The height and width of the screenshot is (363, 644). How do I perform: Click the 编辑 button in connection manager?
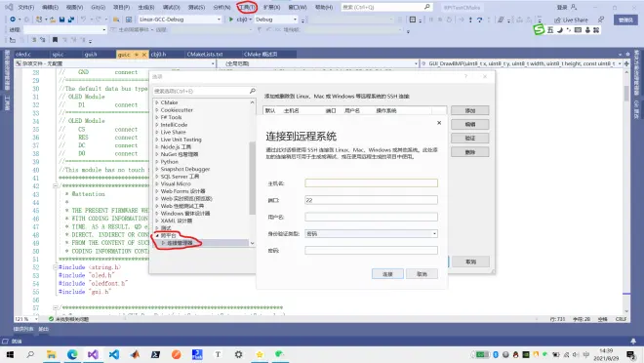[470, 125]
